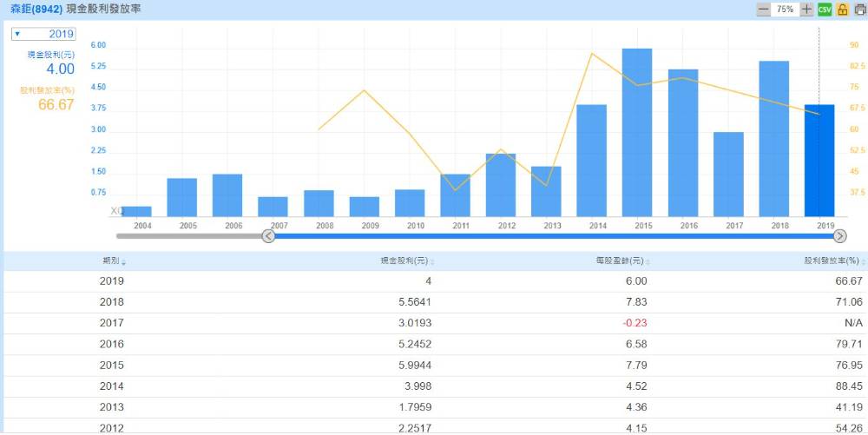868x435 pixels.
Task: Select the 2012 bar in chart
Action: pyautogui.click(x=501, y=185)
